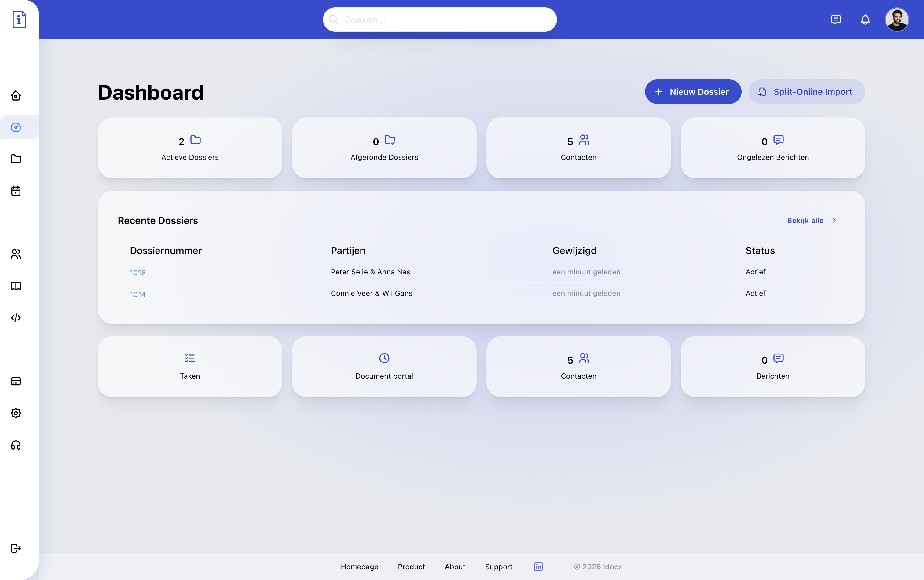Click the Split-Online Import button
Viewport: 924px width, 580px height.
(807, 92)
